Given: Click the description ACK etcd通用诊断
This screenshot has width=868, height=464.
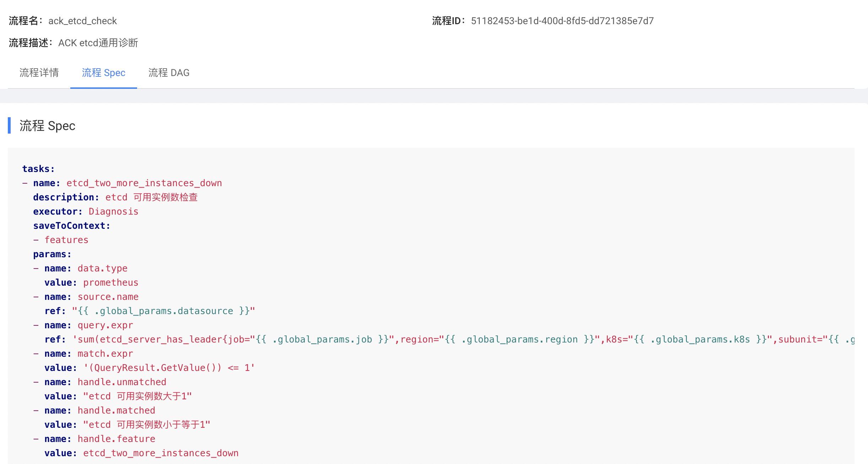Looking at the screenshot, I should click(x=98, y=43).
